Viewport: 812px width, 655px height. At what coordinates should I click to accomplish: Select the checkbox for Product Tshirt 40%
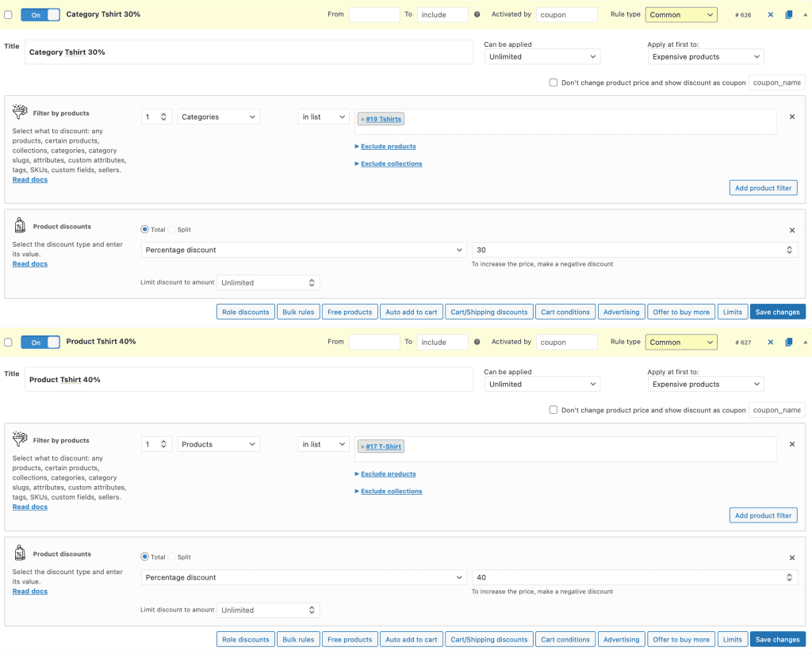(9, 343)
